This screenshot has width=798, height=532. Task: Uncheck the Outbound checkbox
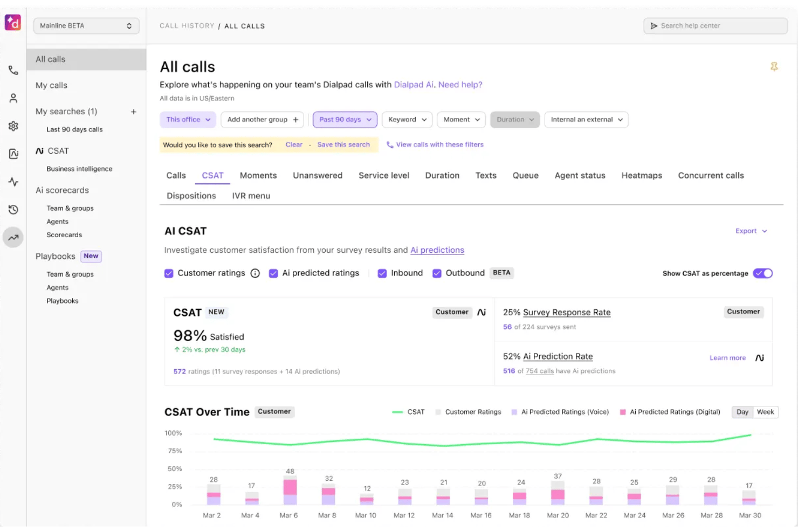pyautogui.click(x=437, y=273)
